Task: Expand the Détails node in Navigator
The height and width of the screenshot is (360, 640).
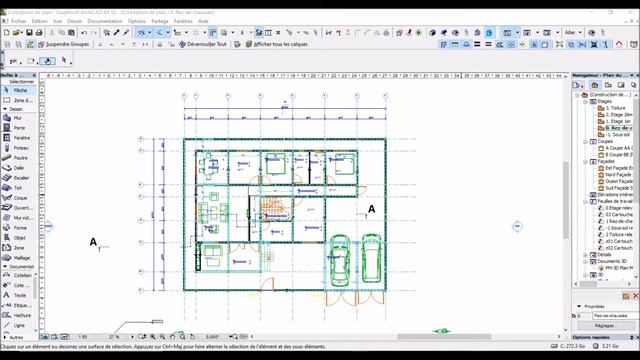Action: [585, 255]
